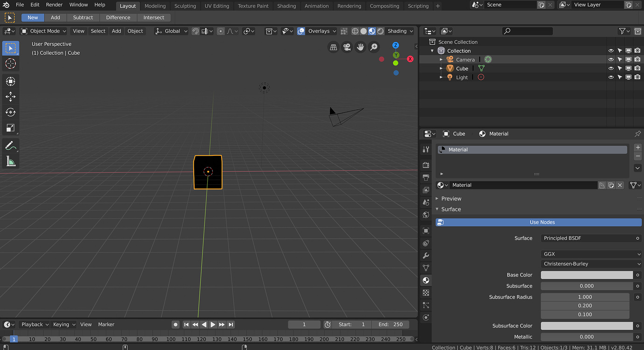Screen dimensions: 644x350
Task: Select the Select Box tool
Action: (11, 48)
